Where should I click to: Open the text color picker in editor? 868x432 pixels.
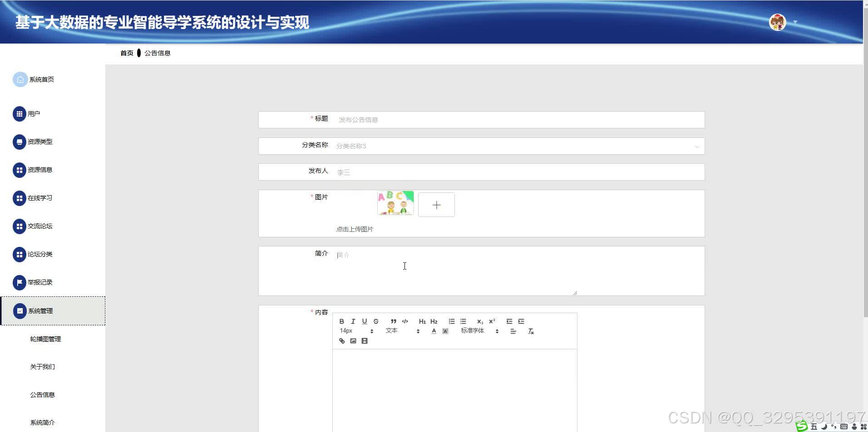[434, 331]
